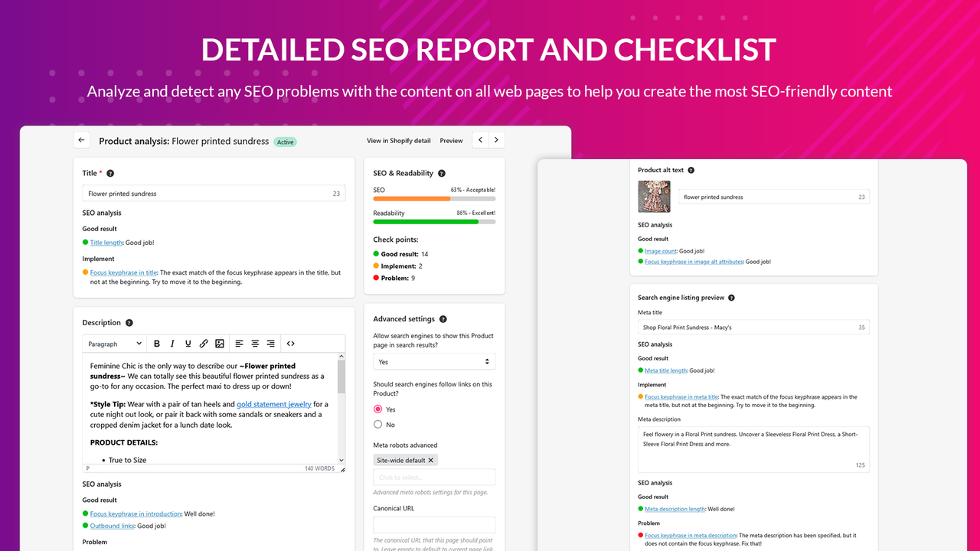This screenshot has width=980, height=551.
Task: Insert a link using the chain icon
Action: pyautogui.click(x=204, y=343)
